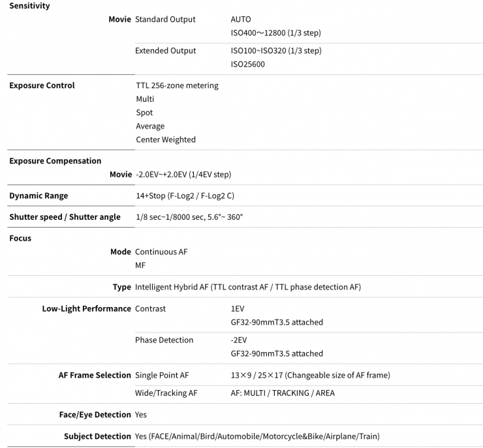Click the ISO25600 value
The height and width of the screenshot is (448, 483).
(x=248, y=64)
